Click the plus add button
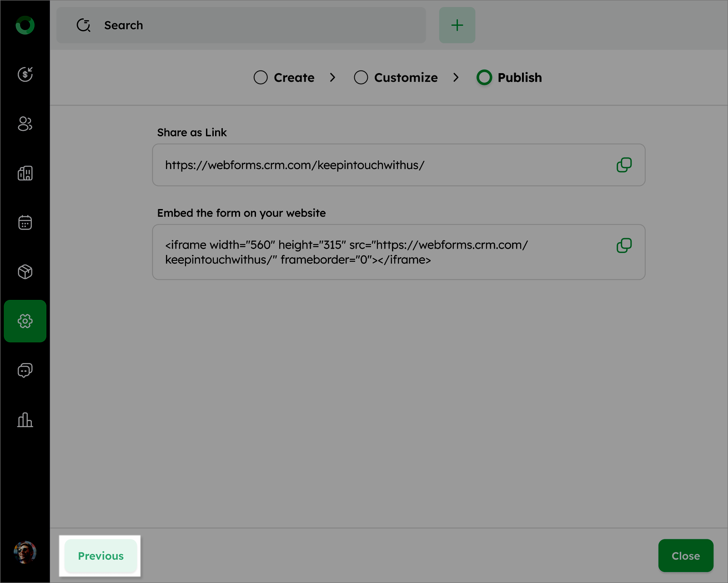The image size is (728, 583). point(457,25)
